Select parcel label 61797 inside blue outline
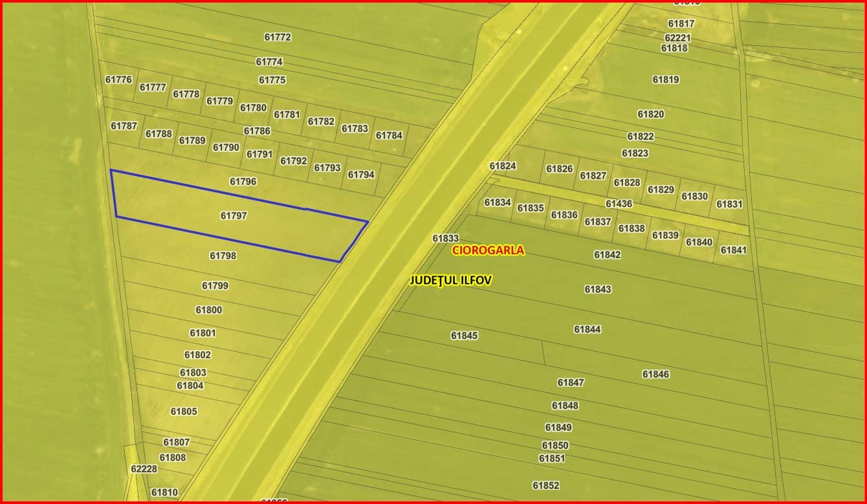This screenshot has width=867, height=504. point(234,215)
